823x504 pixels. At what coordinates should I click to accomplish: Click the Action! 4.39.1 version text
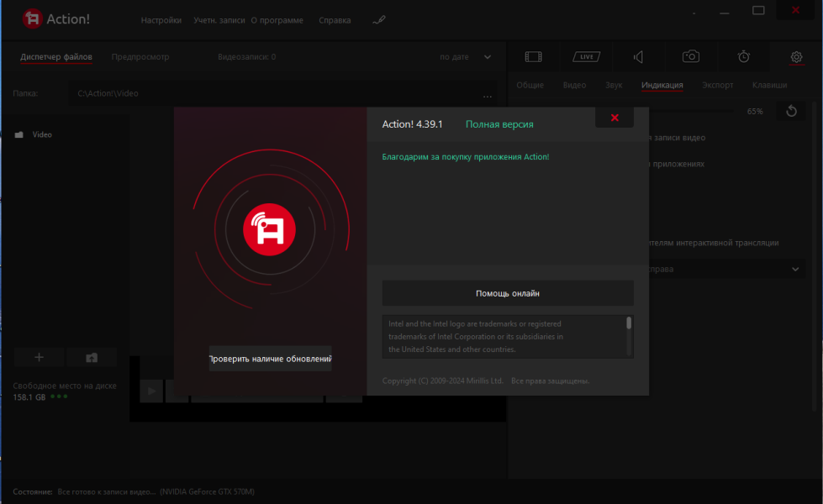click(x=412, y=124)
